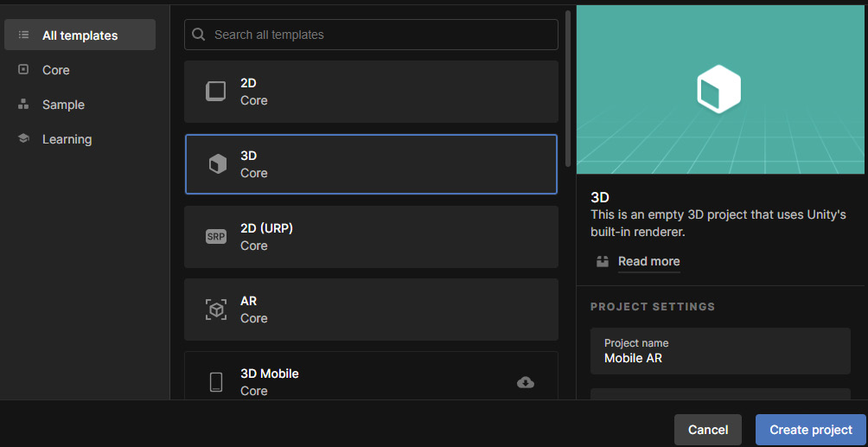Click the Create project button
868x447 pixels.
pyautogui.click(x=811, y=430)
